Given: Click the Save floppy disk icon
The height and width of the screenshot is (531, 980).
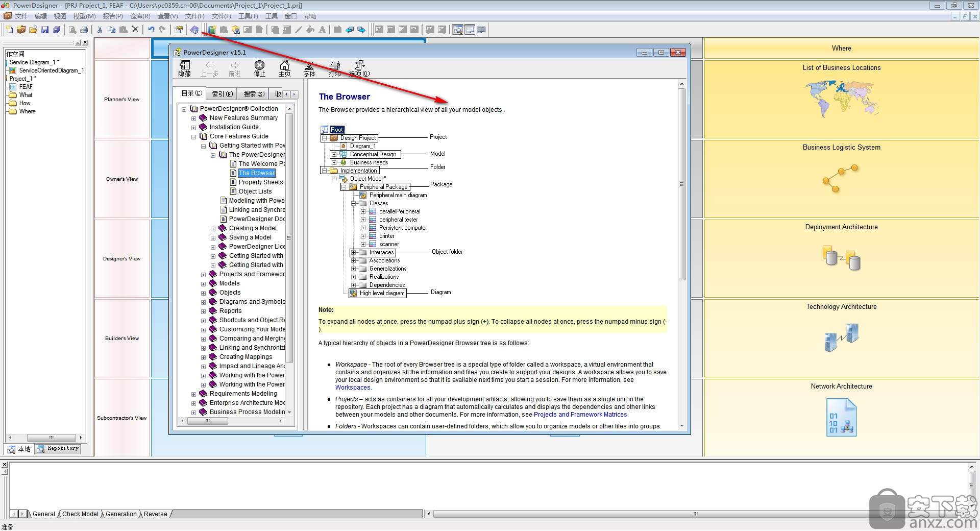Looking at the screenshot, I should click(x=45, y=30).
